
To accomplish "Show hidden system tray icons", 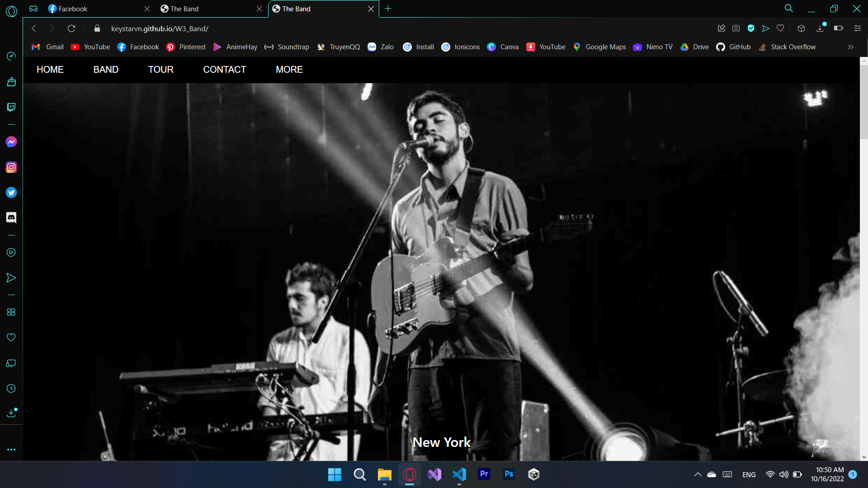I will [x=698, y=474].
